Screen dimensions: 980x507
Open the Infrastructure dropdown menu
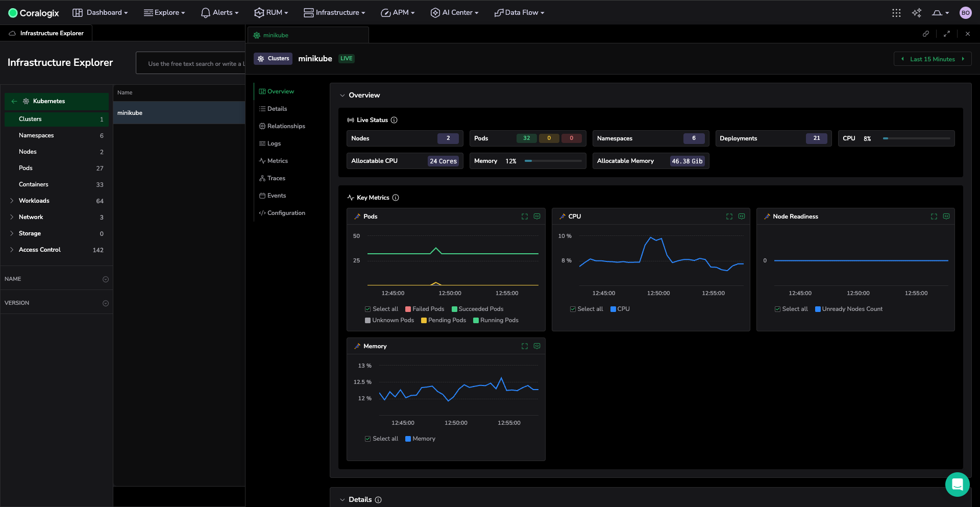334,13
